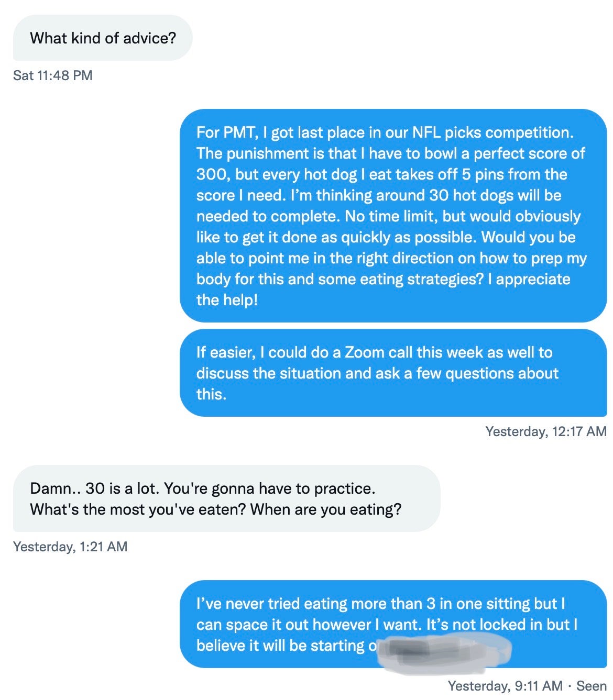Click the "Seen" read receipt label
613x700 pixels.
tap(591, 686)
